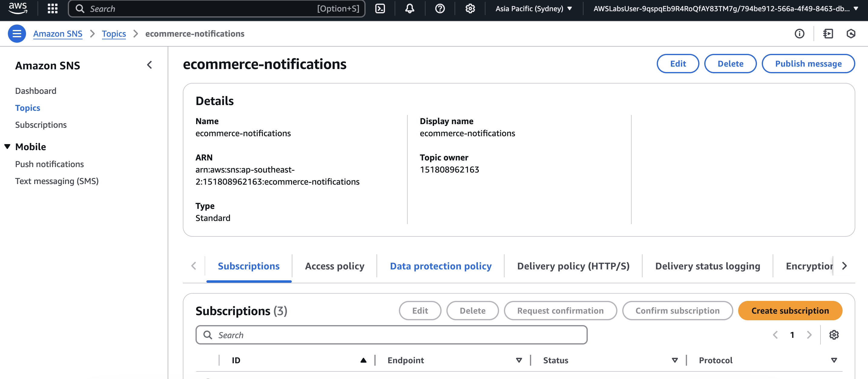Image resolution: width=868 pixels, height=379 pixels.
Task: Click the subscriptions Delete button
Action: (x=472, y=311)
